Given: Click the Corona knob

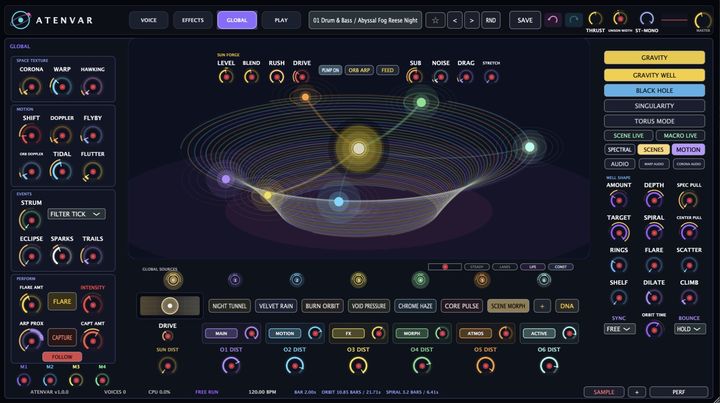Looking at the screenshot, I should [x=31, y=86].
